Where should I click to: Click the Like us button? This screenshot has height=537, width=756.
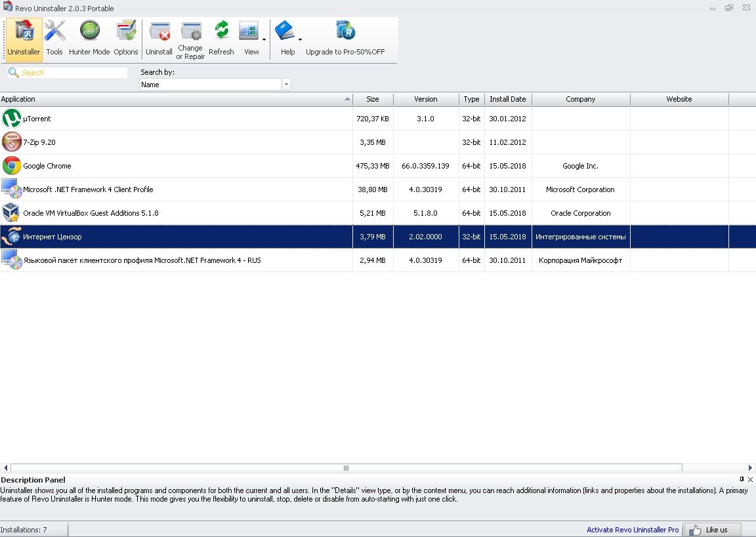pos(713,530)
